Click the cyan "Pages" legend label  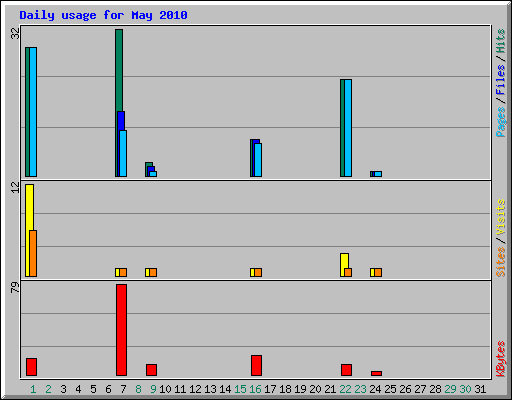pos(500,122)
